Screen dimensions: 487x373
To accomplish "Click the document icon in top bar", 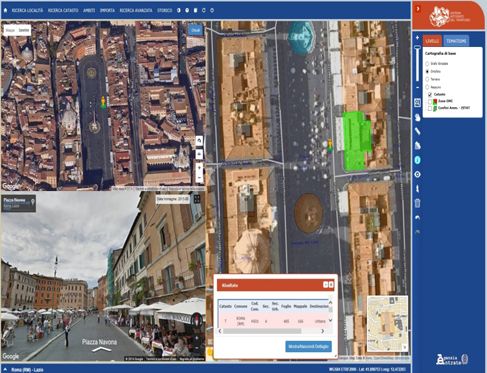I will (195, 10).
